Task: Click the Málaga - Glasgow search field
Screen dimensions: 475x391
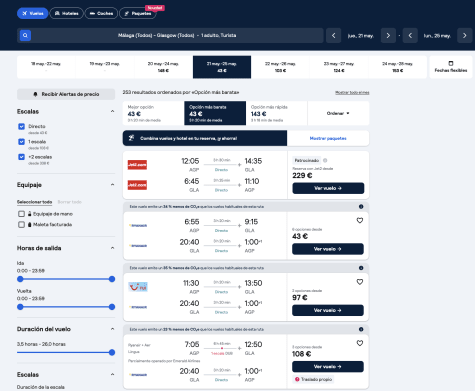Action: pos(177,35)
